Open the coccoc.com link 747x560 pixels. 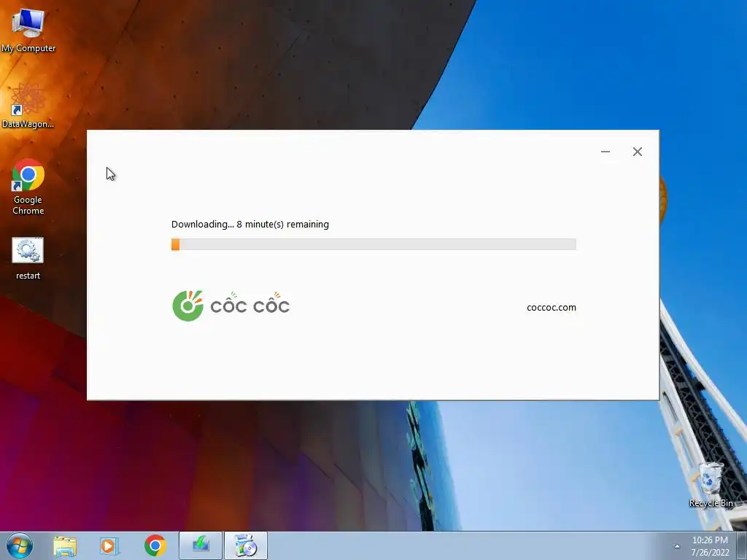551,308
